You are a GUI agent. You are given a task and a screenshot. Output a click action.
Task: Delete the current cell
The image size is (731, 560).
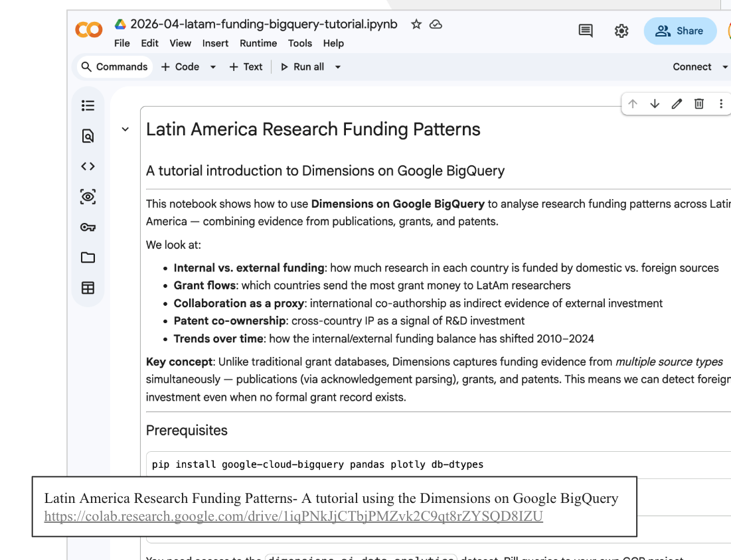pyautogui.click(x=699, y=104)
